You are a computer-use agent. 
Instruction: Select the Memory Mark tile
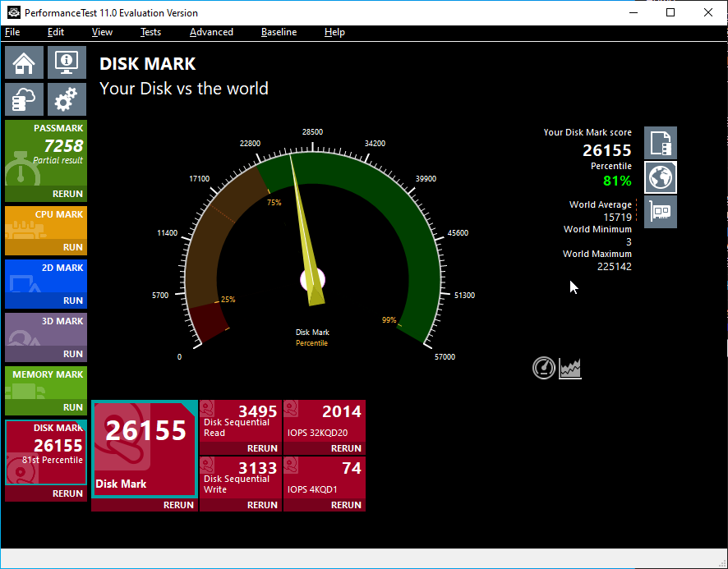(x=46, y=386)
